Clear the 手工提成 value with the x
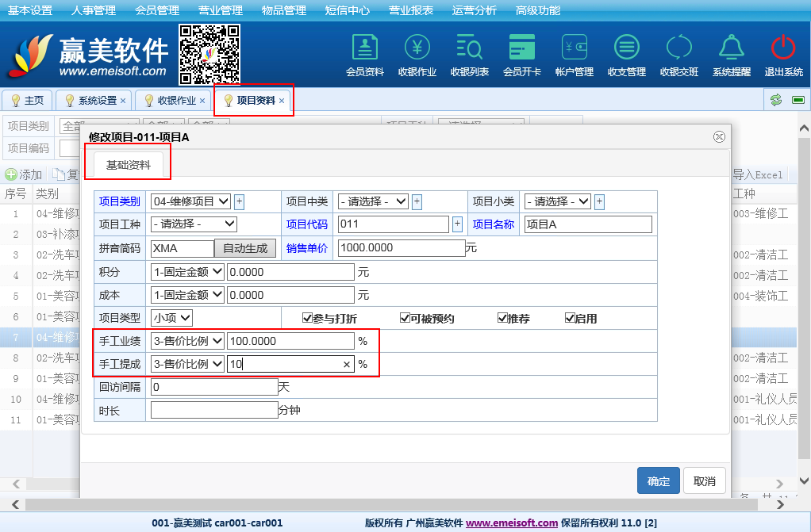The image size is (811, 532). [x=347, y=365]
